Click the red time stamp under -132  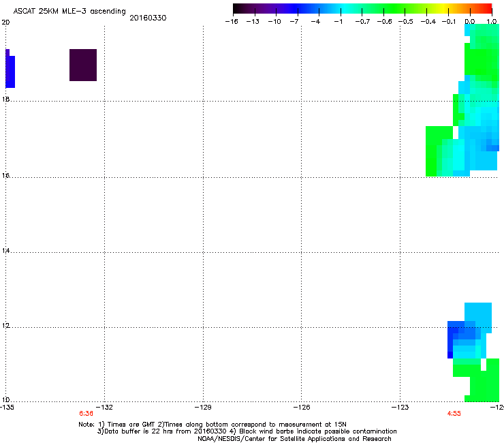click(x=86, y=414)
